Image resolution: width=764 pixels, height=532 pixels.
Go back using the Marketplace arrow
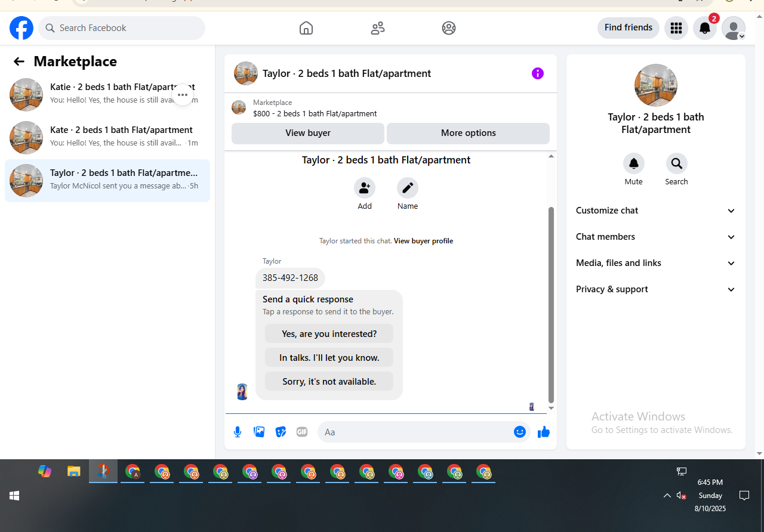[19, 61]
